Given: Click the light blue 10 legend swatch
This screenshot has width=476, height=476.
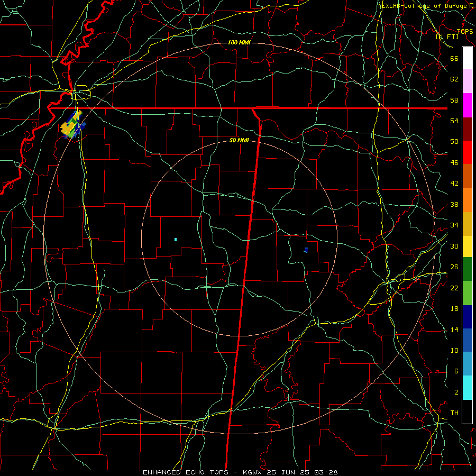Looking at the screenshot, I should (x=467, y=364).
